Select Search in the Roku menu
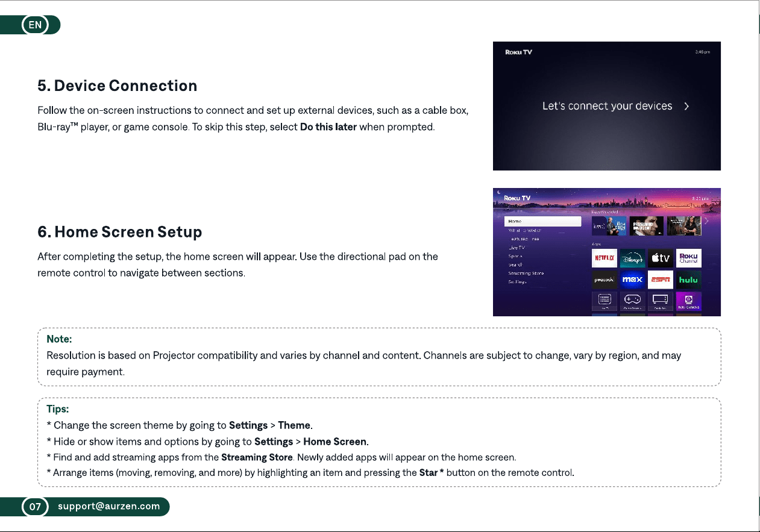Screen dimensions: 760x532 (515, 264)
